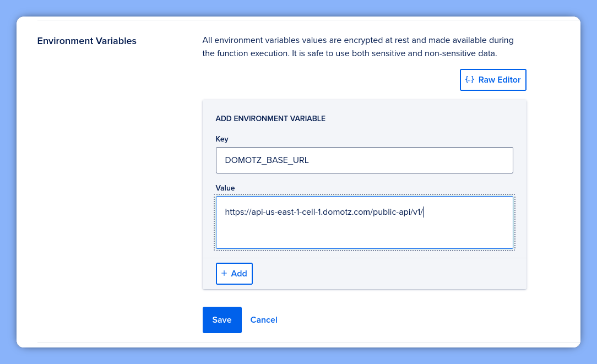Image resolution: width=597 pixels, height=364 pixels.
Task: Click the Key field label
Action: pyautogui.click(x=222, y=139)
